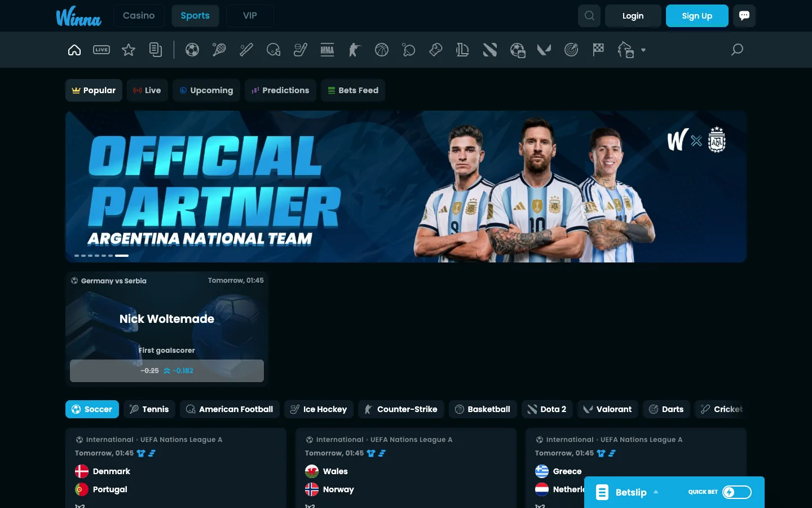812x508 pixels.
Task: Open the Bets Feed tab
Action: 353,90
